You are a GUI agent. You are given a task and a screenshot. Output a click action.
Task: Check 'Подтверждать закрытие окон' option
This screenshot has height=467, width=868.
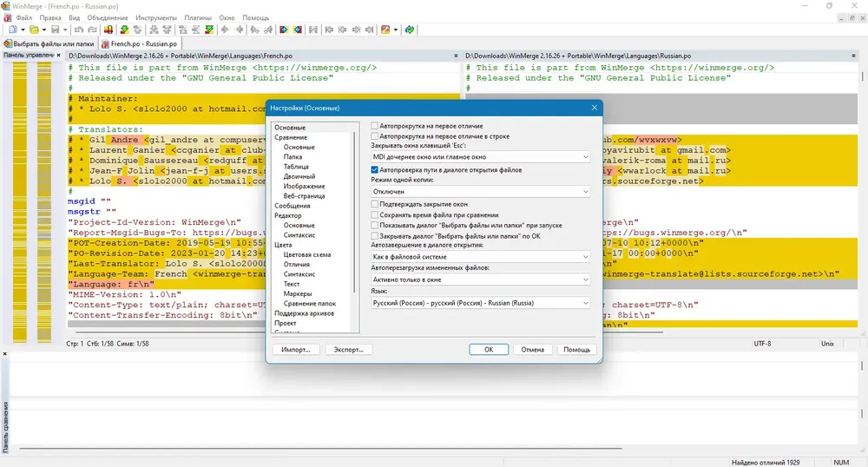pos(375,204)
